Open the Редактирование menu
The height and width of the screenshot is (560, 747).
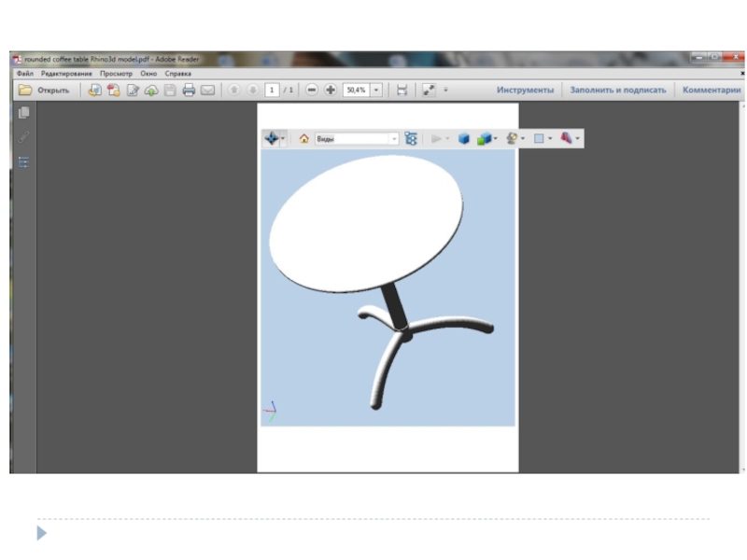pyautogui.click(x=66, y=74)
